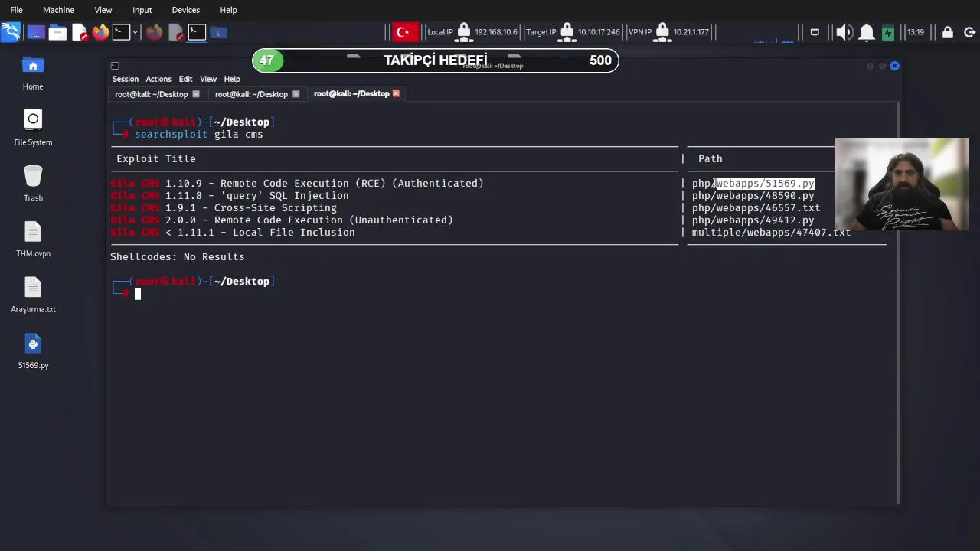Screen dimensions: 980x551
Task: Switch to the text editor taskbar window
Action: click(176, 32)
